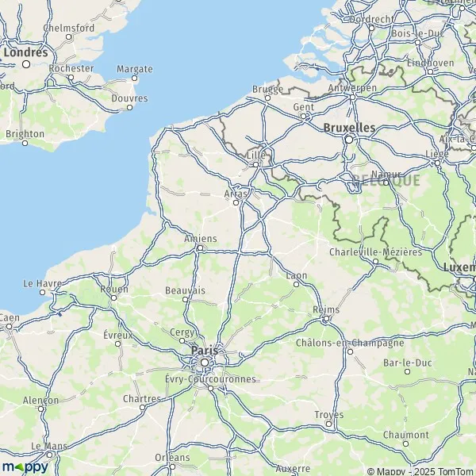Click the Châlons-en-Champagne marker

(x=350, y=351)
